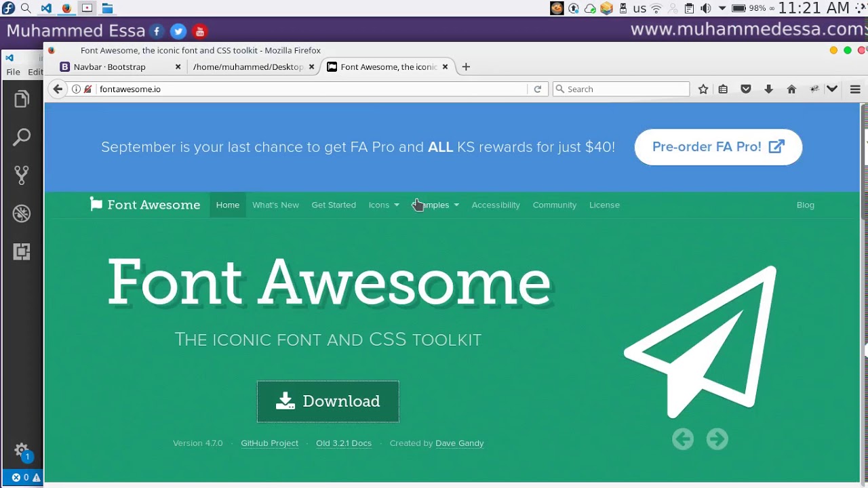The image size is (868, 488).
Task: Open Blog link in navbar
Action: tap(806, 205)
